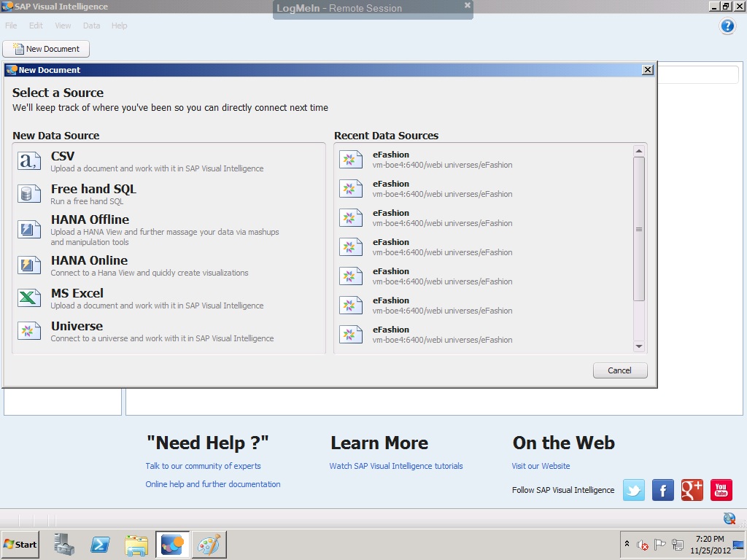Close the New Document dialog with X
This screenshot has height=560, width=747.
tap(648, 70)
